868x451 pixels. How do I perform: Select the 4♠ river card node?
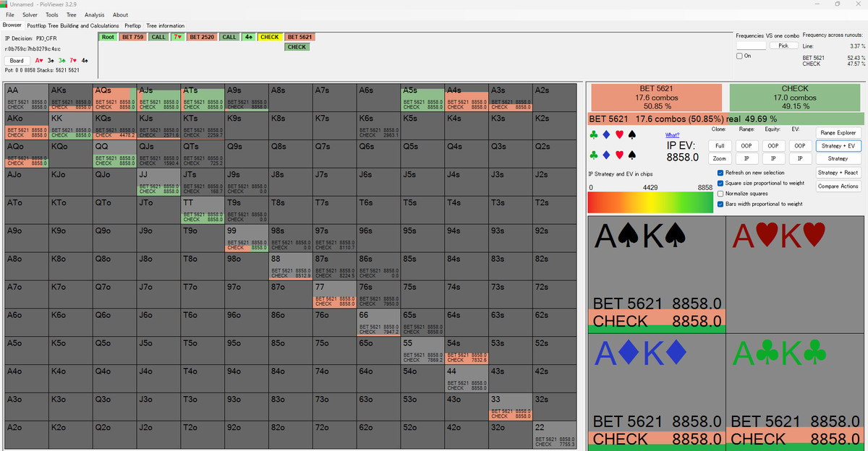(x=248, y=37)
